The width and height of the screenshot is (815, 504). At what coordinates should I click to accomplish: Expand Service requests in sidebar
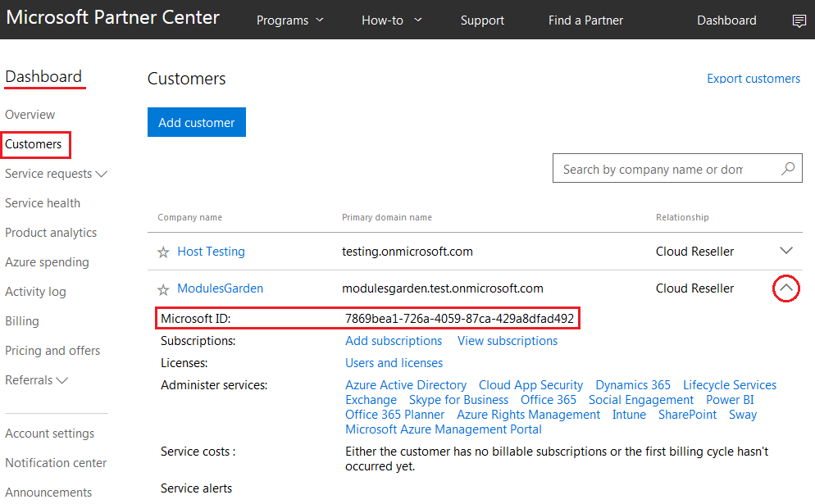pyautogui.click(x=56, y=174)
